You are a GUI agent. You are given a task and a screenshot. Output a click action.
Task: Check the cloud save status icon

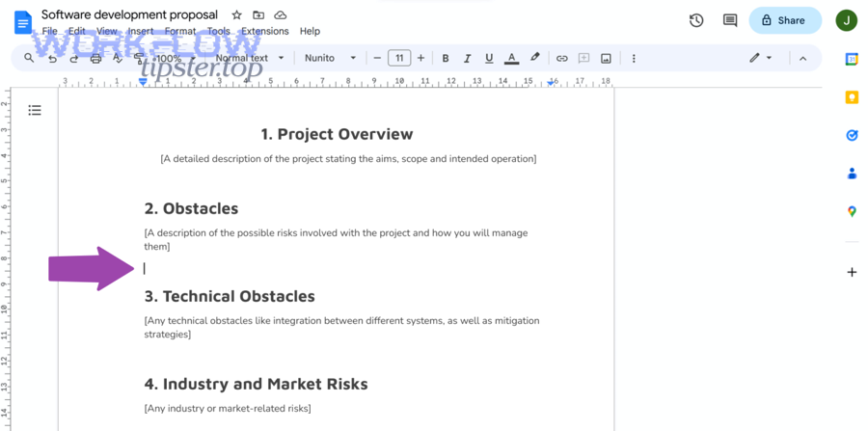[281, 14]
